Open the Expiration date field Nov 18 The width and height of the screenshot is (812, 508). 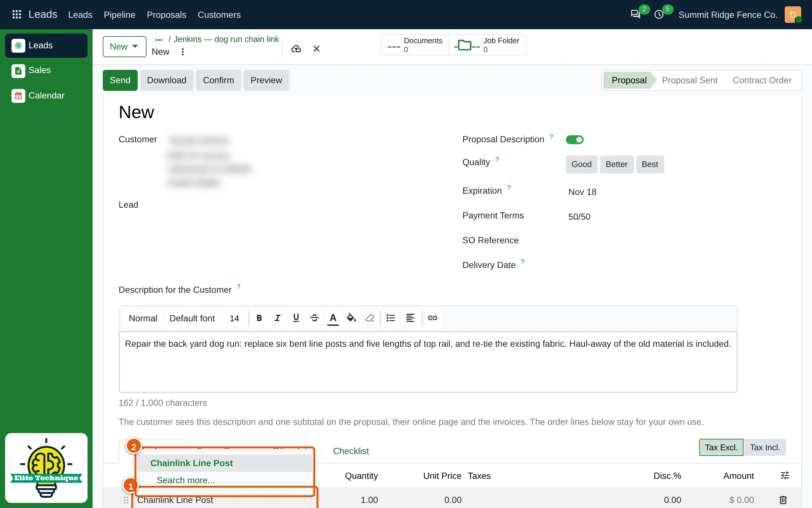tap(582, 192)
